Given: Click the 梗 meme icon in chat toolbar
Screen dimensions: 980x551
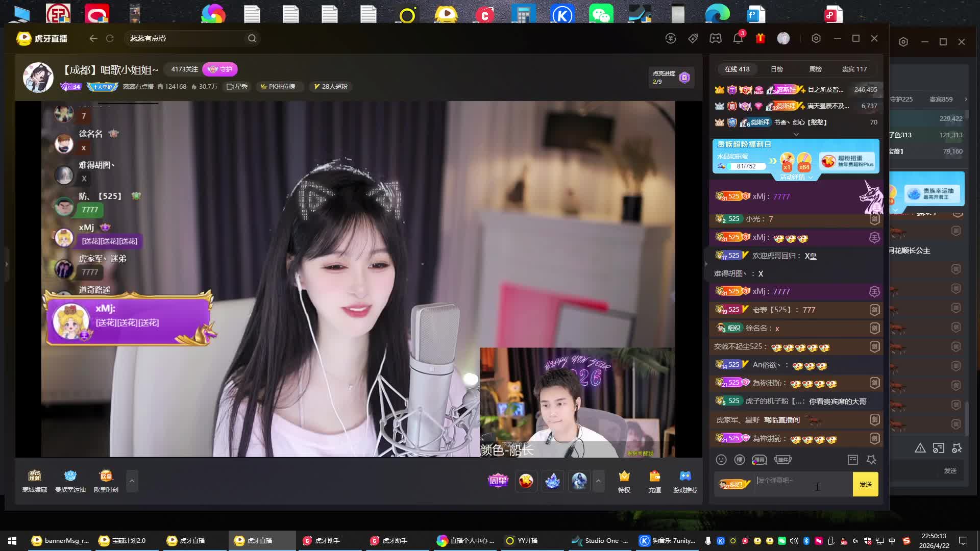Looking at the screenshot, I should [740, 460].
